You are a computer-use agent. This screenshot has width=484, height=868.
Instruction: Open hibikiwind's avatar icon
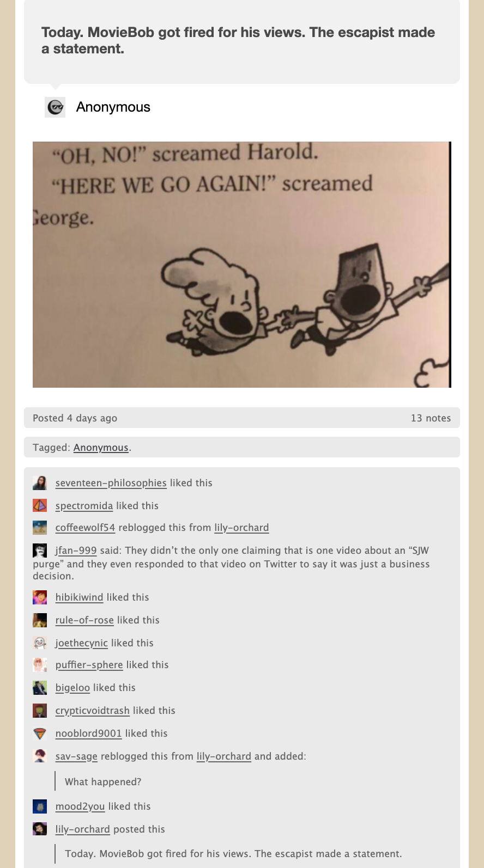pos(40,597)
